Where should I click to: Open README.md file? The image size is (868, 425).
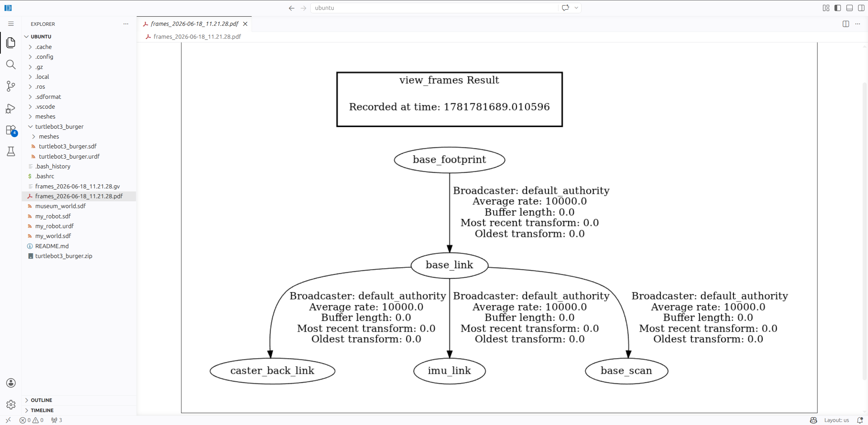[x=79, y=246]
